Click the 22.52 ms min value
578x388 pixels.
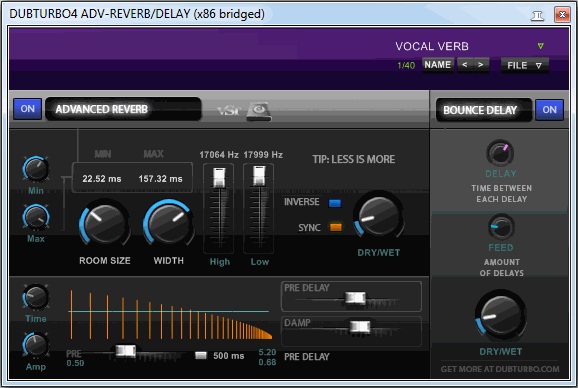102,179
